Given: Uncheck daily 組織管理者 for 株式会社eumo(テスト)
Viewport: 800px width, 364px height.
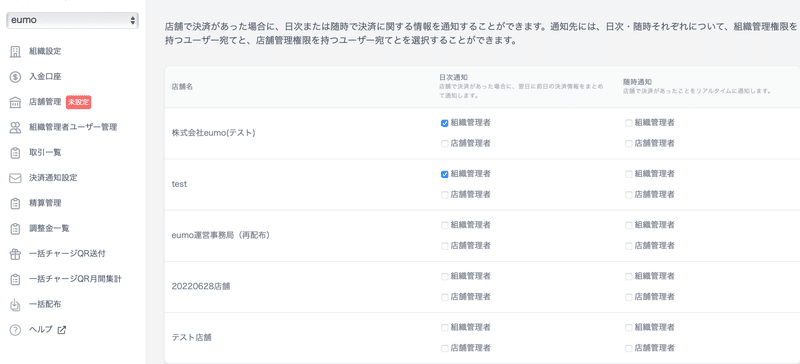Looking at the screenshot, I should [x=444, y=123].
